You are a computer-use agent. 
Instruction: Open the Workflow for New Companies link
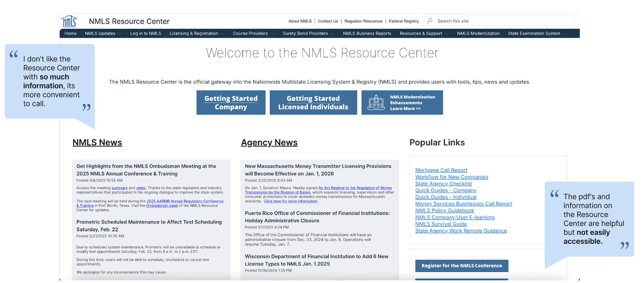tap(451, 177)
